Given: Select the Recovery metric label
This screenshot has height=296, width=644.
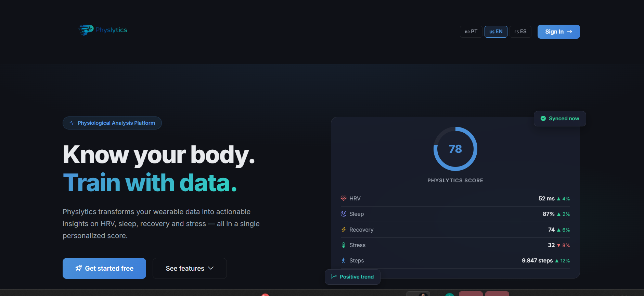Looking at the screenshot, I should pos(361,230).
